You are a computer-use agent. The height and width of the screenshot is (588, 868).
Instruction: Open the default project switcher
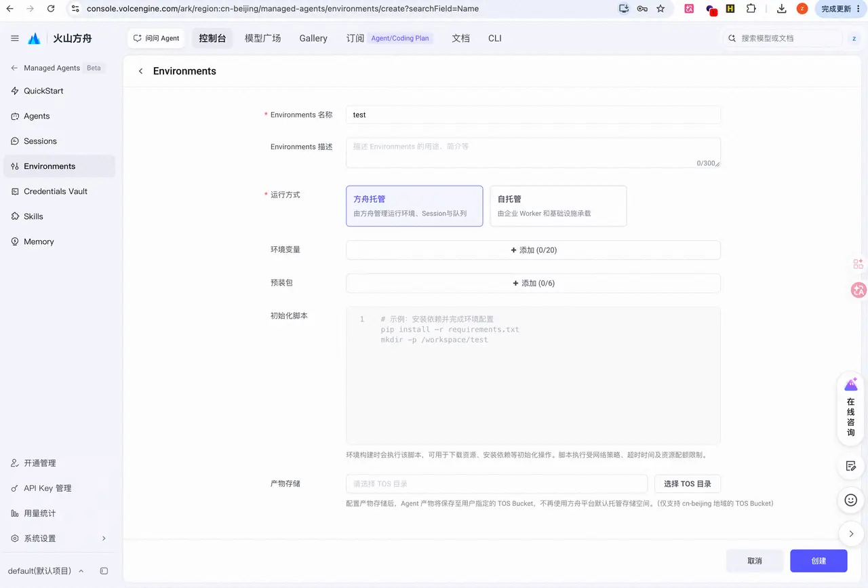(46, 571)
